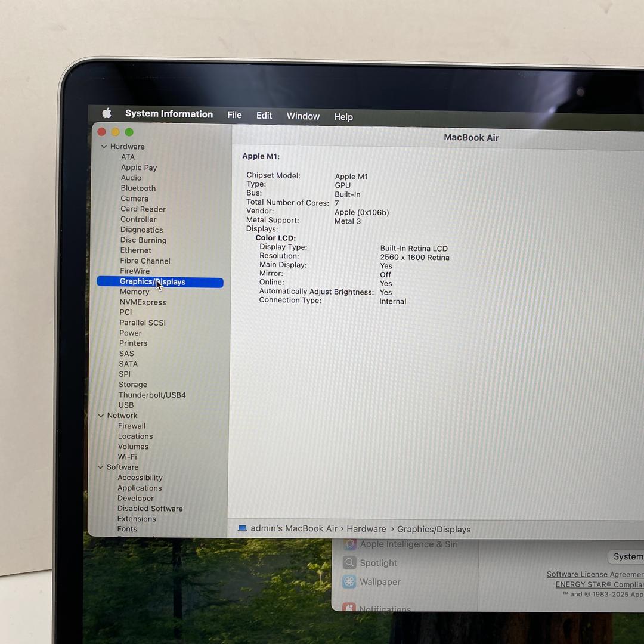Collapse the Software section chevron
This screenshot has width=644, height=644.
tap(100, 467)
